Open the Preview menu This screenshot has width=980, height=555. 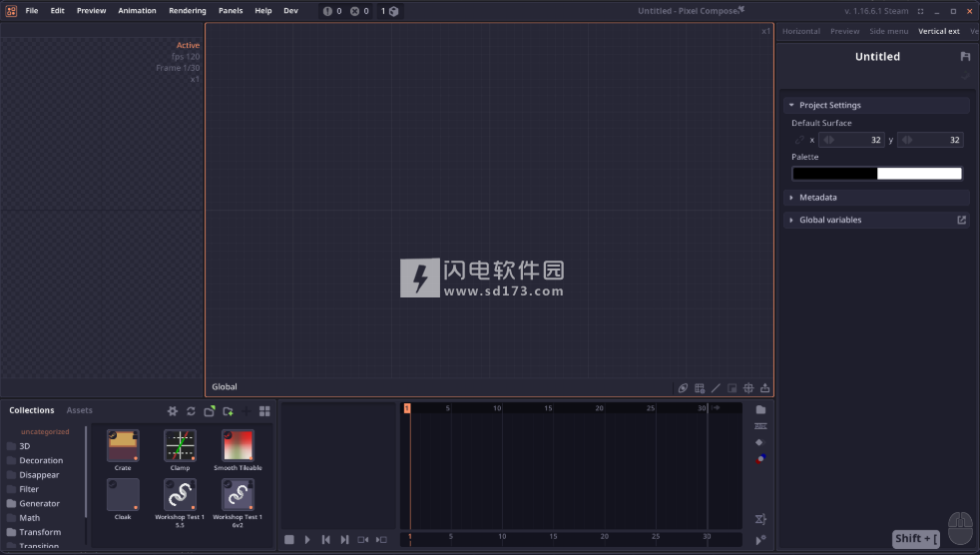click(x=91, y=11)
